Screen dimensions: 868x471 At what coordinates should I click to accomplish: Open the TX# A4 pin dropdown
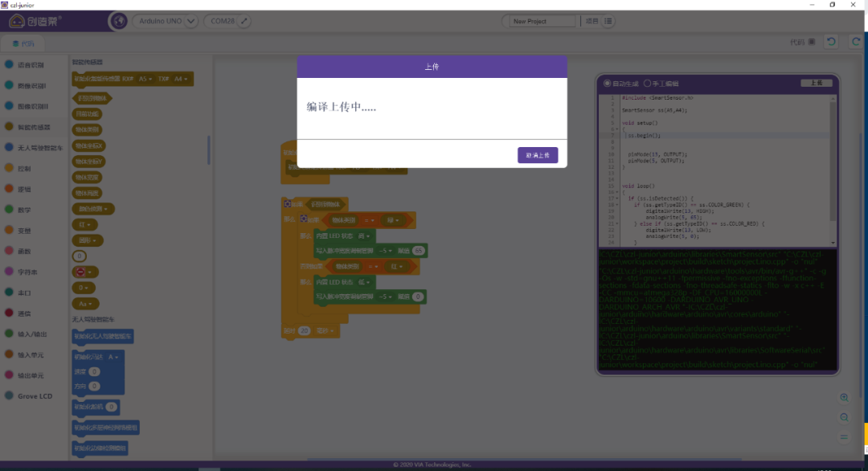coord(182,80)
